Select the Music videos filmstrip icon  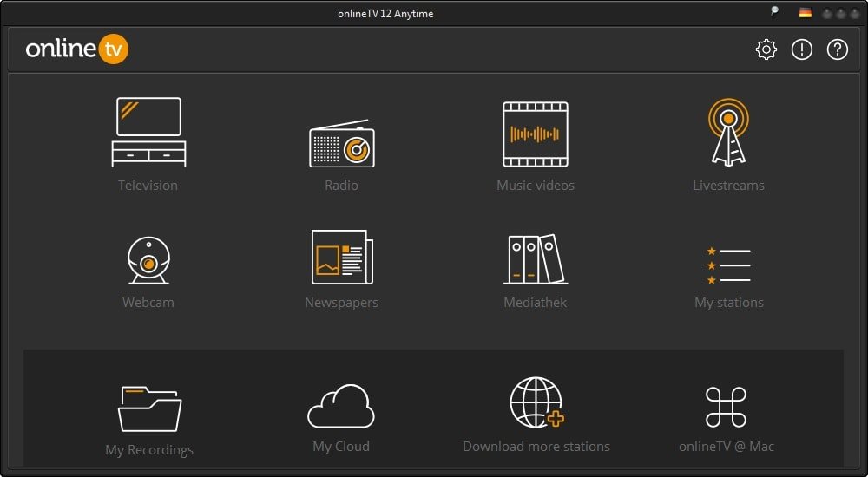click(x=536, y=134)
